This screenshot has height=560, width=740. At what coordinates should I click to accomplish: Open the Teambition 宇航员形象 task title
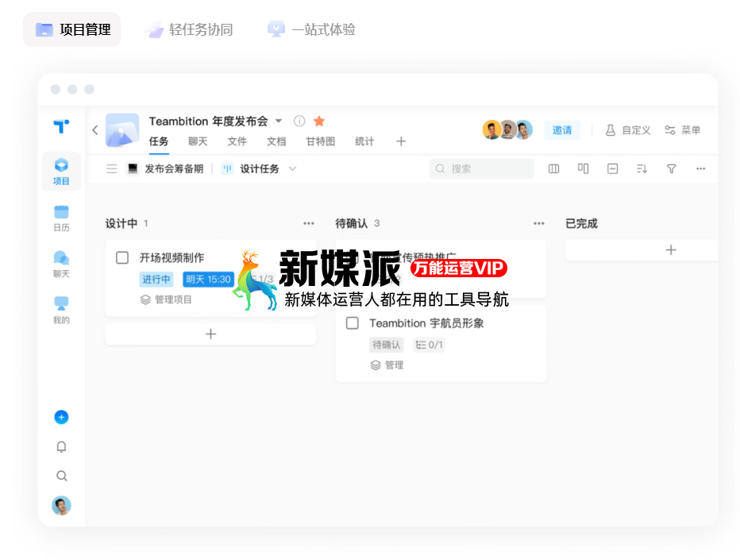(426, 323)
